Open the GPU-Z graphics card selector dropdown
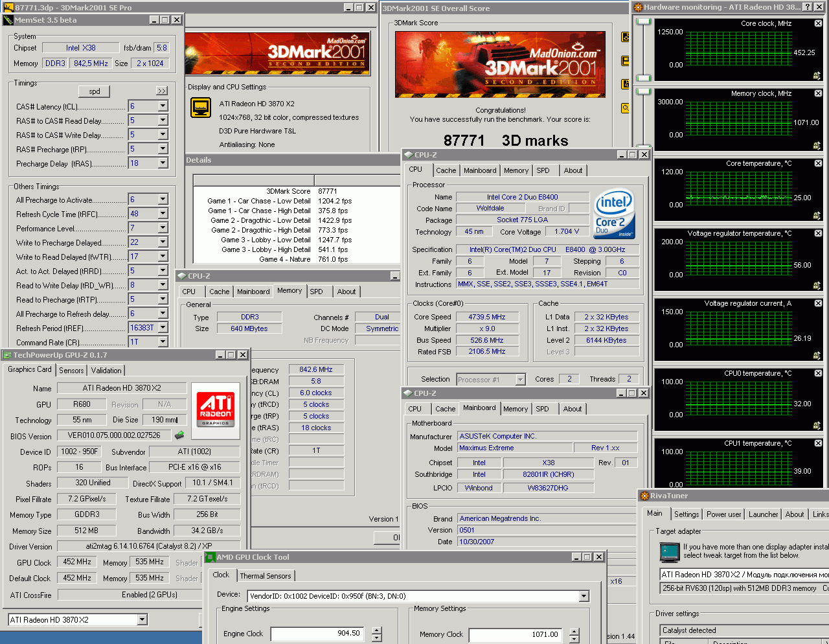This screenshot has height=644, width=829. point(142,620)
